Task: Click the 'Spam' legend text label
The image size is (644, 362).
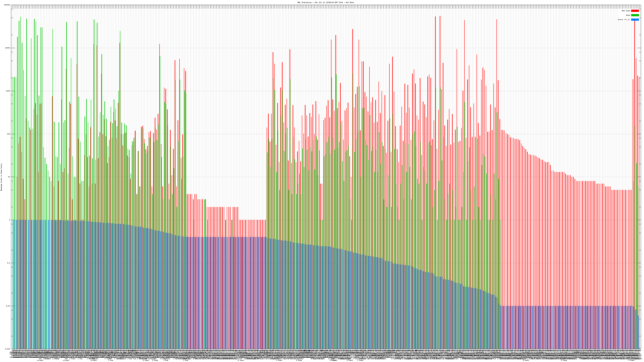Action: coord(628,15)
